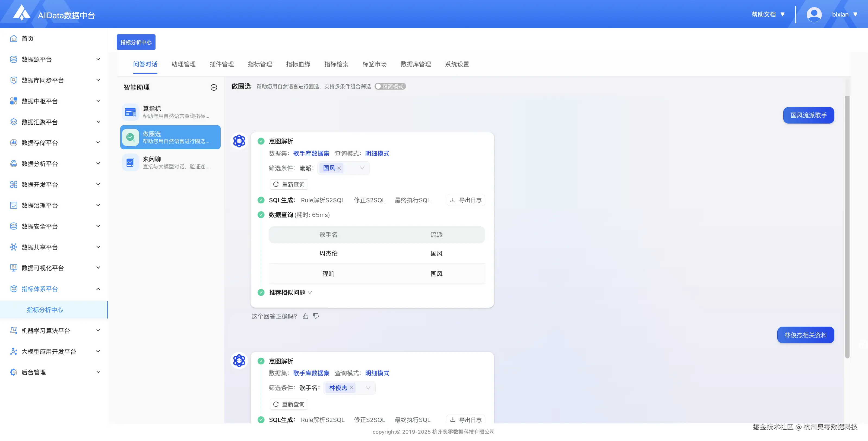Remove the 林俊杰 filter tag

tap(351, 388)
